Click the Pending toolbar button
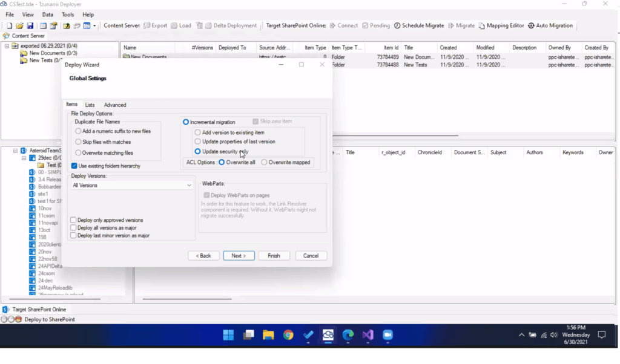Viewport: 620px width, 364px height. pos(376,25)
